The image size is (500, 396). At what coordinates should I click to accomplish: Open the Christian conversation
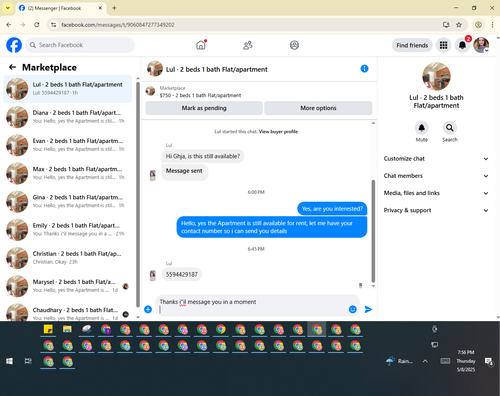point(68,258)
